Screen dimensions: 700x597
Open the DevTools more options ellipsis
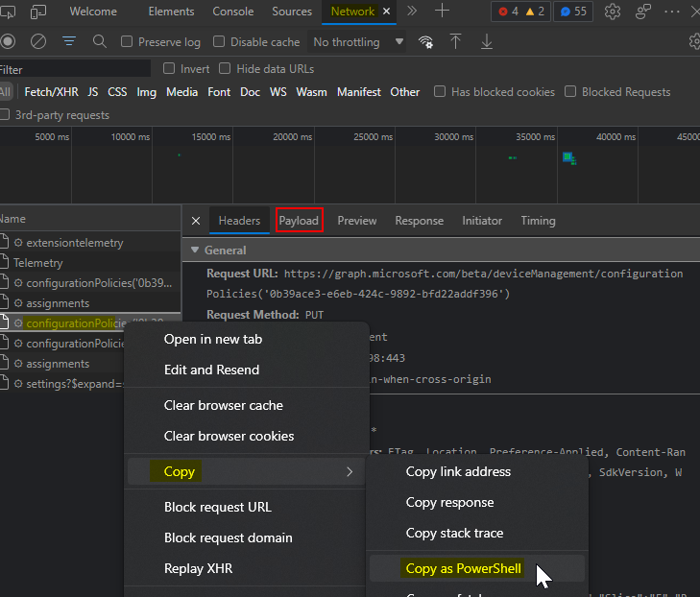pos(671,12)
